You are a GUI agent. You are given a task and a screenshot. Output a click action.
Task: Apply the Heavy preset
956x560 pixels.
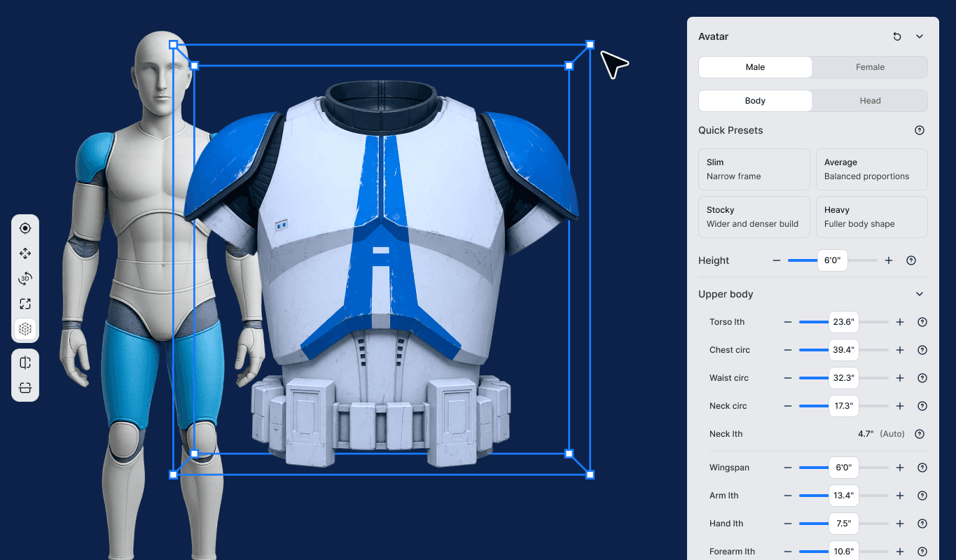pos(872,217)
